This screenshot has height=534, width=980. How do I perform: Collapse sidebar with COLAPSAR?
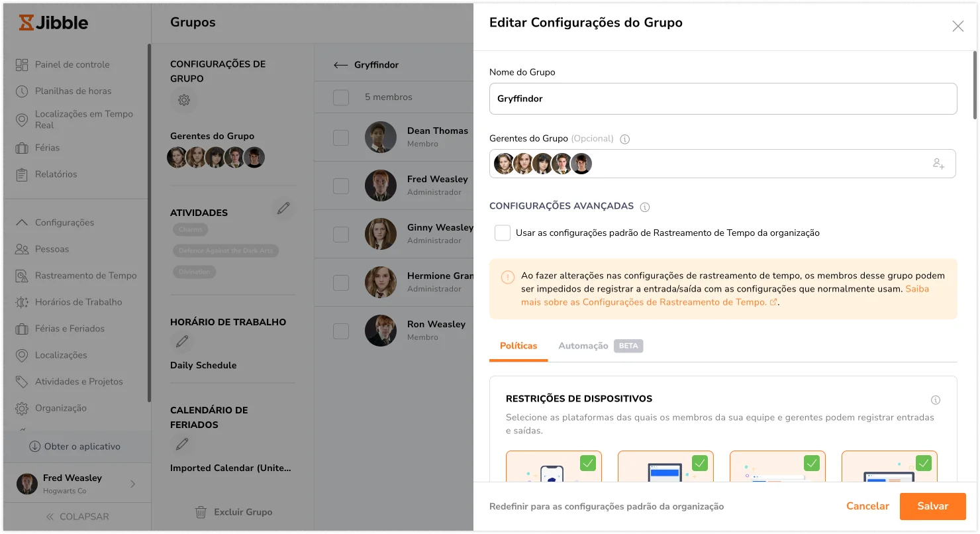(77, 517)
